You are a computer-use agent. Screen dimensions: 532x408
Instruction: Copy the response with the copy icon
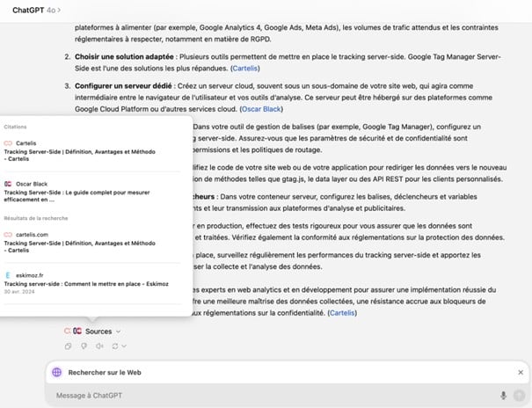pyautogui.click(x=69, y=346)
